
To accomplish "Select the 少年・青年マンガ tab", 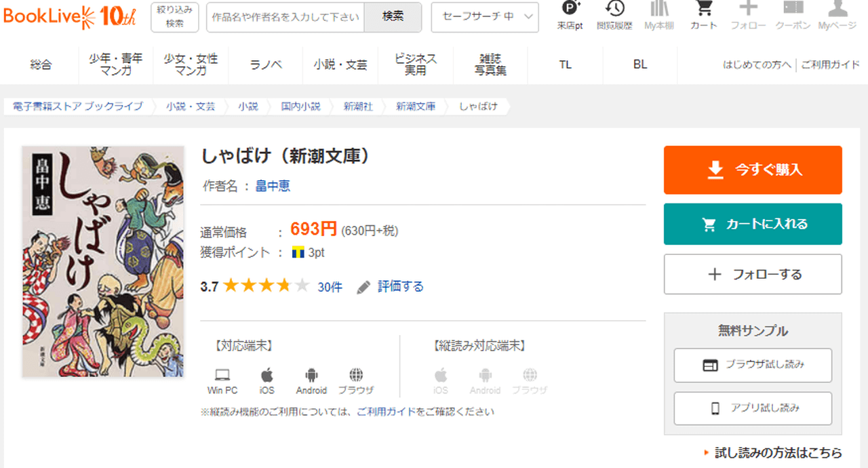I will pyautogui.click(x=116, y=65).
